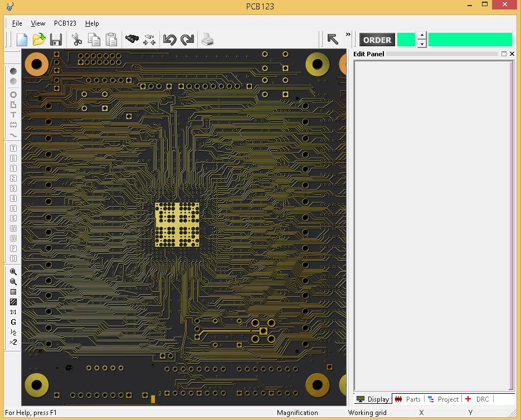Expand the hidden toolbar buttons chevron
This screenshot has width=521, height=420.
[x=348, y=36]
